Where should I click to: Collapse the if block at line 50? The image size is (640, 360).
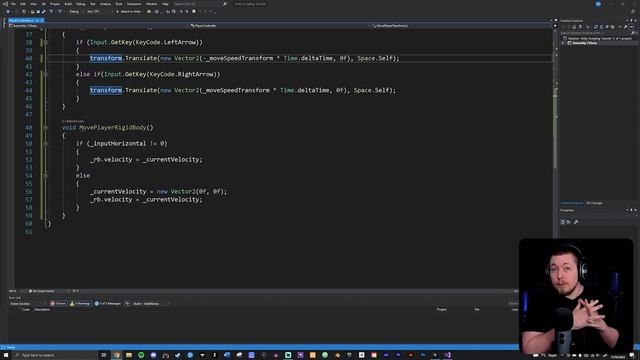pyautogui.click(x=45, y=144)
